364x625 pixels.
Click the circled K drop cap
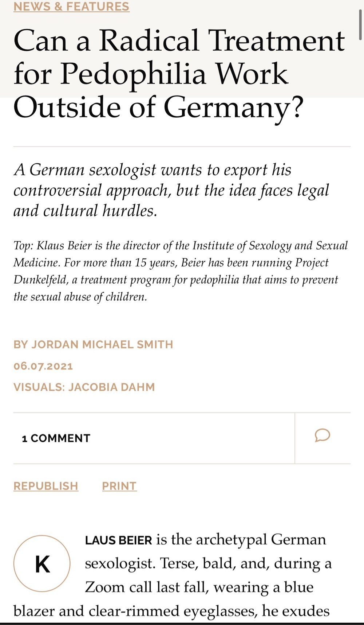point(42,563)
